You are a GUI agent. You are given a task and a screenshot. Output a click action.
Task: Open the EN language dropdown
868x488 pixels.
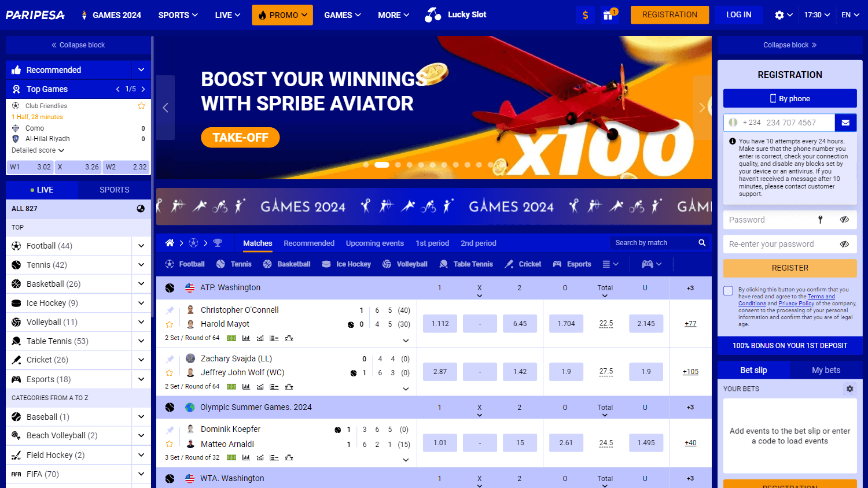[850, 15]
